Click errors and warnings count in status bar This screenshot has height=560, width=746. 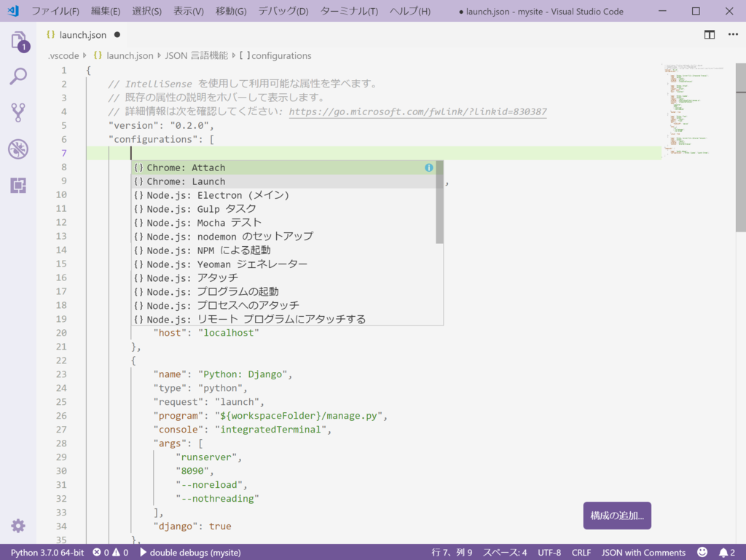click(x=111, y=553)
